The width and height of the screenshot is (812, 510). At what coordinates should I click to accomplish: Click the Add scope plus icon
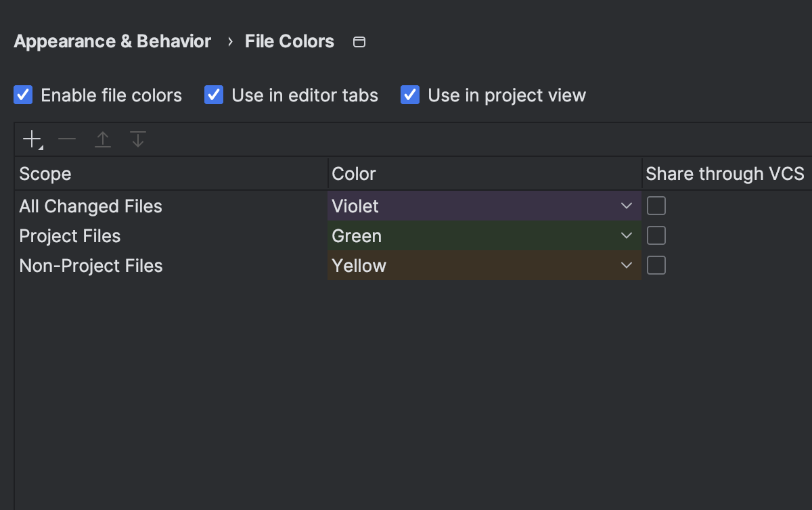click(32, 140)
